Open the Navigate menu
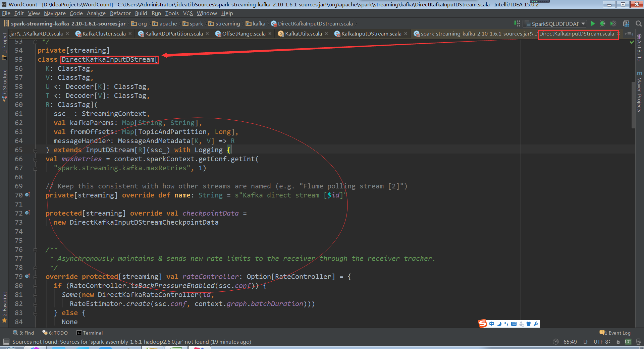 coord(55,13)
